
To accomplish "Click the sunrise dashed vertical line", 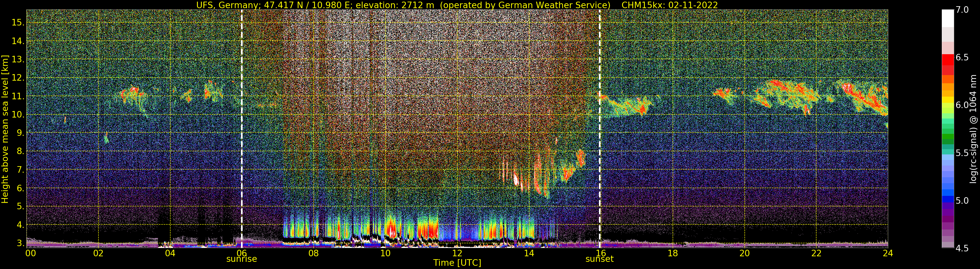I will [242, 129].
